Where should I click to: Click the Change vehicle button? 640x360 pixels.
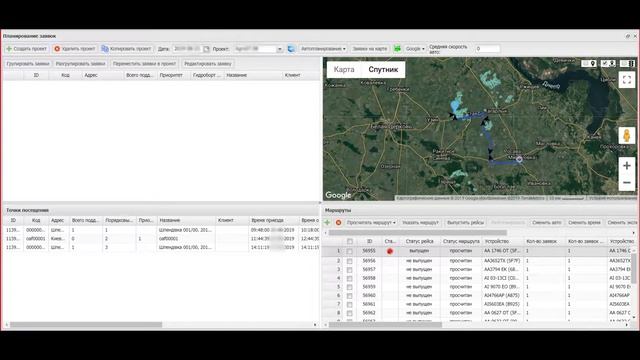coord(547,223)
